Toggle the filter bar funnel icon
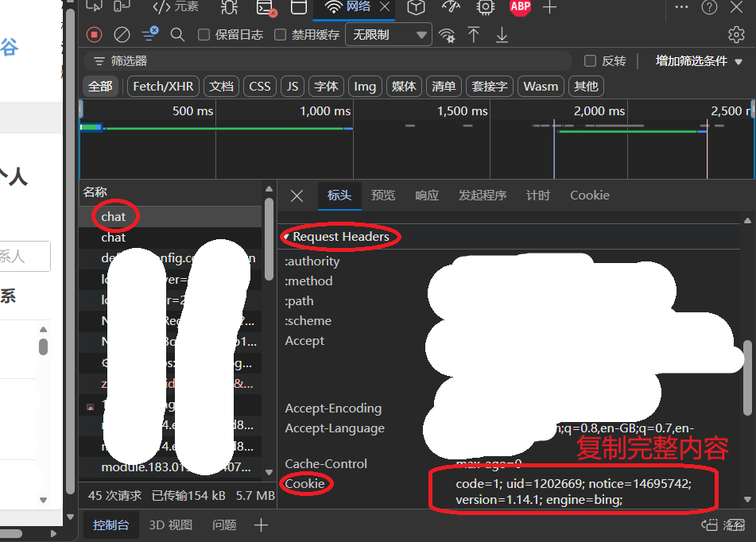Image resolution: width=756 pixels, height=542 pixels. (150, 33)
